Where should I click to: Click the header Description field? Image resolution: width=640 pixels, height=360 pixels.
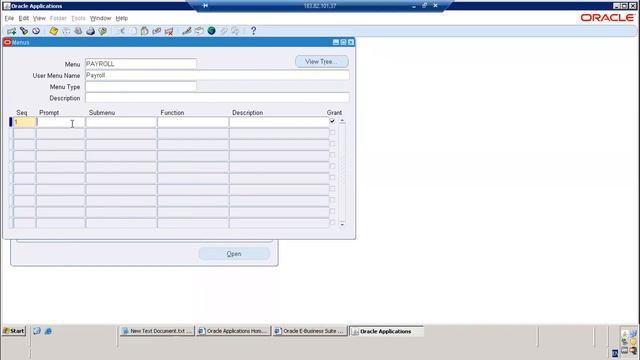[x=217, y=98]
